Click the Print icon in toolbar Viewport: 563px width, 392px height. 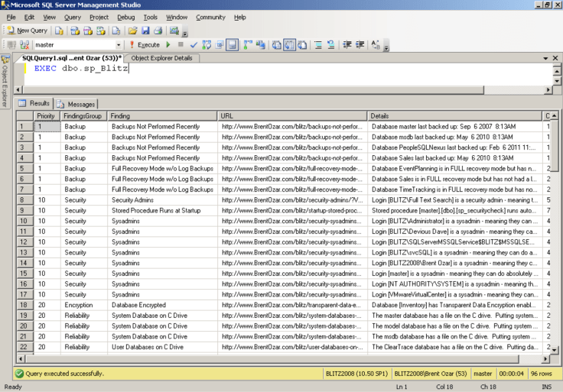click(x=157, y=31)
